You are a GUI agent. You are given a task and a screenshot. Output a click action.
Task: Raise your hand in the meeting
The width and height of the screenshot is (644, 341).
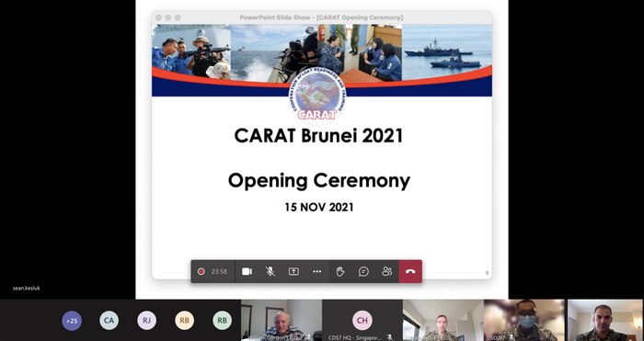click(340, 272)
